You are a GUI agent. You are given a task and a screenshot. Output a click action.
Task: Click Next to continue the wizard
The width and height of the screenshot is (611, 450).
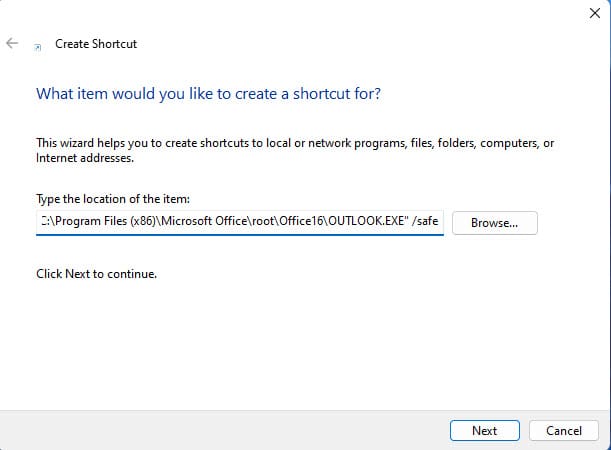click(x=485, y=431)
